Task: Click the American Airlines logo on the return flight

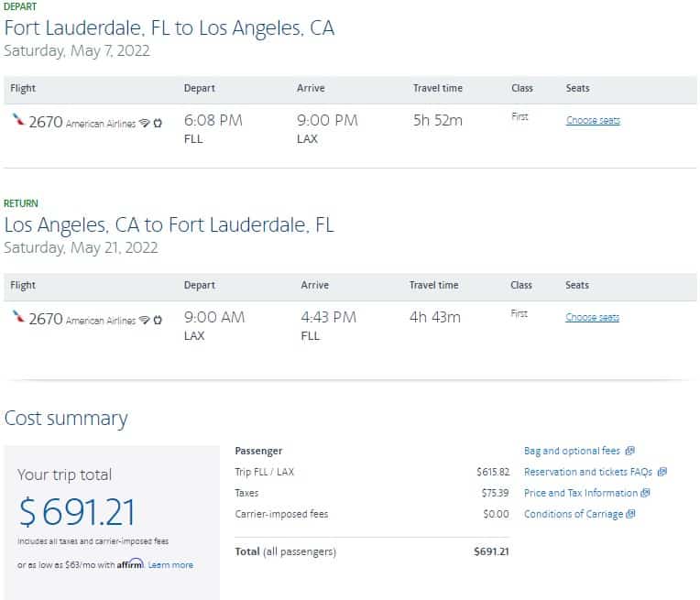Action: [x=19, y=318]
